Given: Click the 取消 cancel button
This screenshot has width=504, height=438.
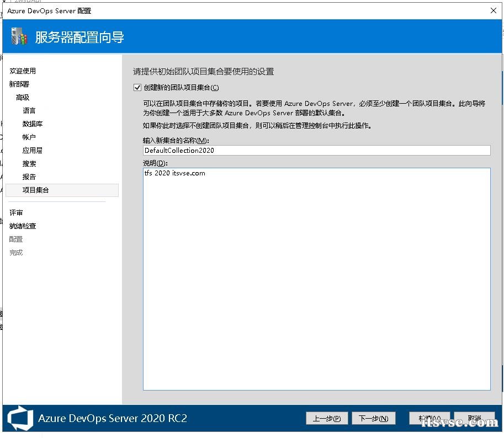Looking at the screenshot, I should coord(474,418).
